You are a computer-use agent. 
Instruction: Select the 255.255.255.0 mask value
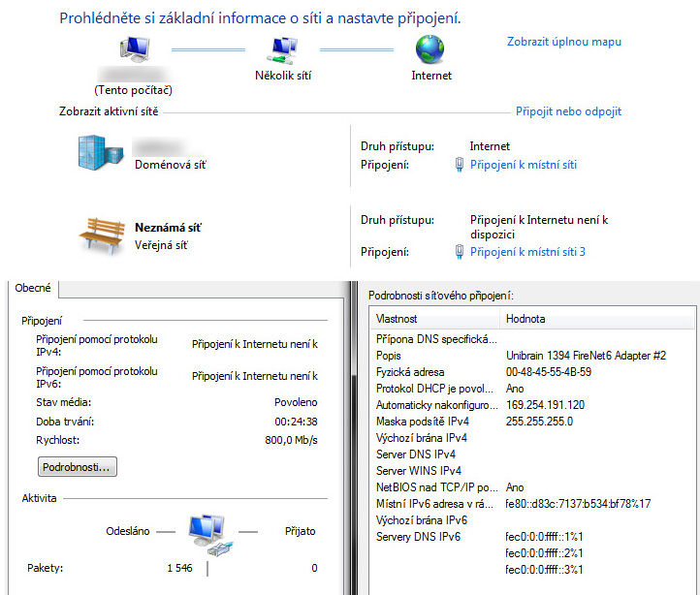(x=539, y=422)
